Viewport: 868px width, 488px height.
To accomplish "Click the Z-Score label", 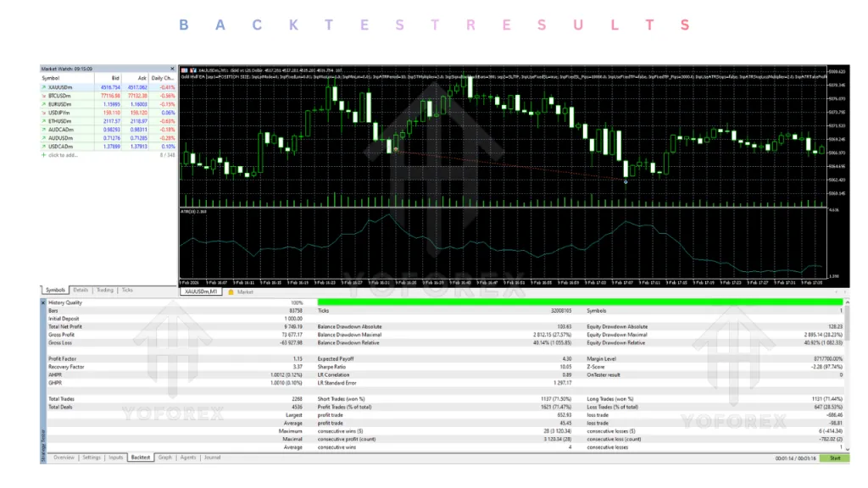I will 596,367.
